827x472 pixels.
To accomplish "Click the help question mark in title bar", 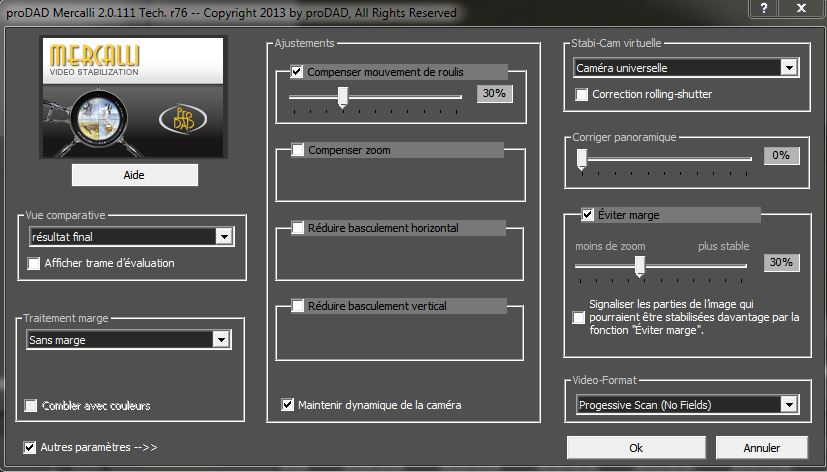I will [x=764, y=8].
